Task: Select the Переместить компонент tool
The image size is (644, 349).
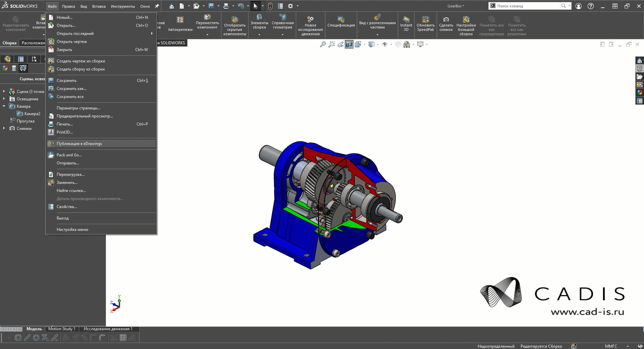Action: 207,23
